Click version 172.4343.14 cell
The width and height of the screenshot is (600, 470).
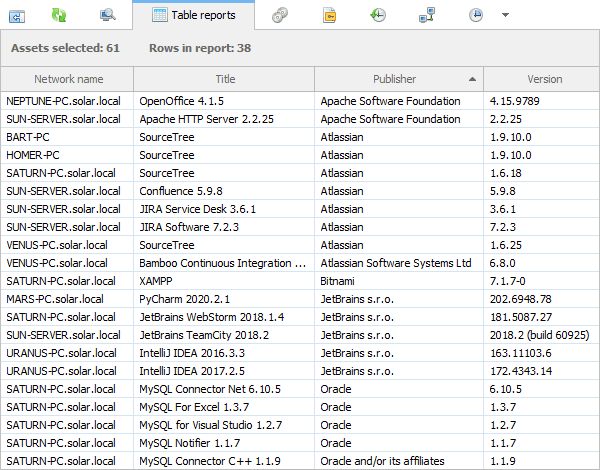click(x=541, y=371)
